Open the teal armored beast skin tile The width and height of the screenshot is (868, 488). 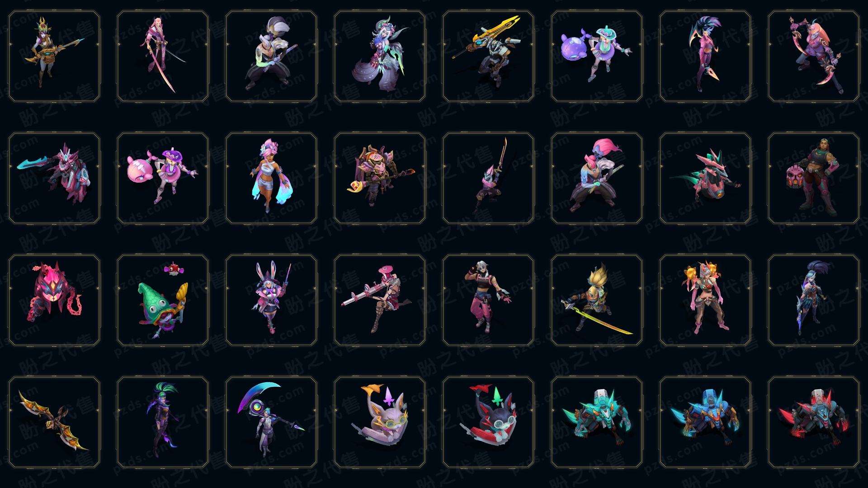(597, 422)
